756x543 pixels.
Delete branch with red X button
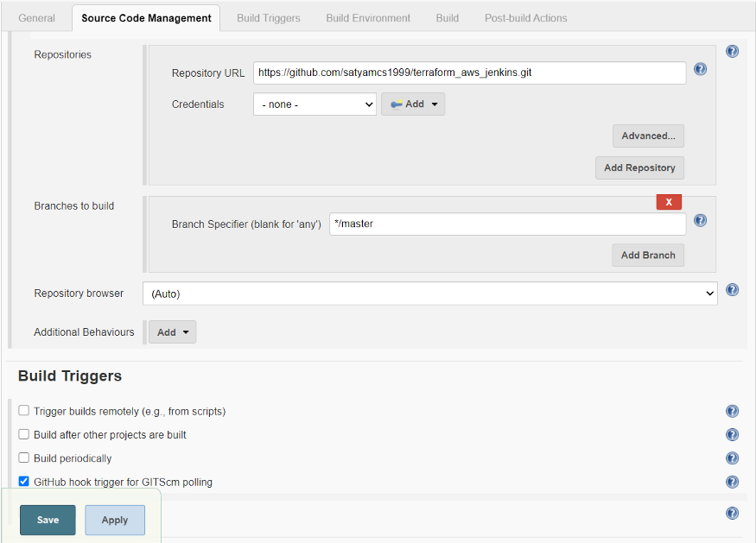coord(669,202)
